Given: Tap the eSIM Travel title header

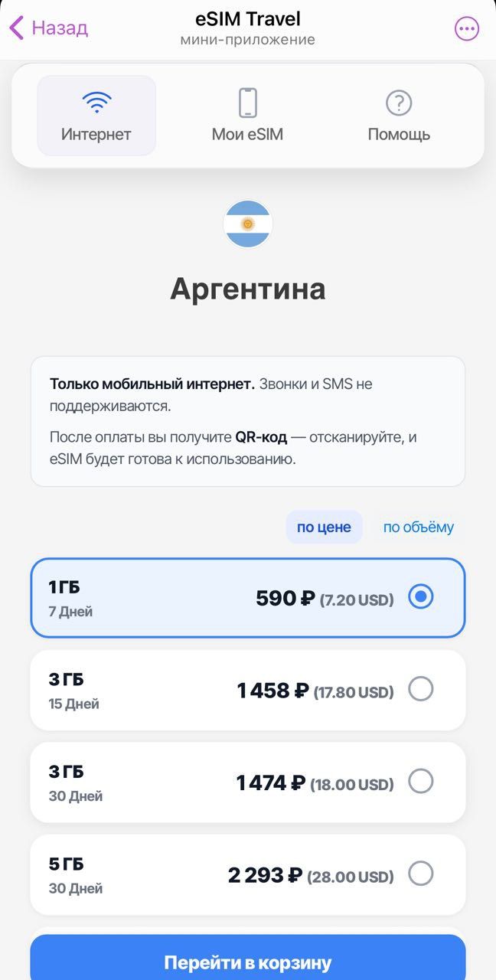Looking at the screenshot, I should pyautogui.click(x=247, y=18).
